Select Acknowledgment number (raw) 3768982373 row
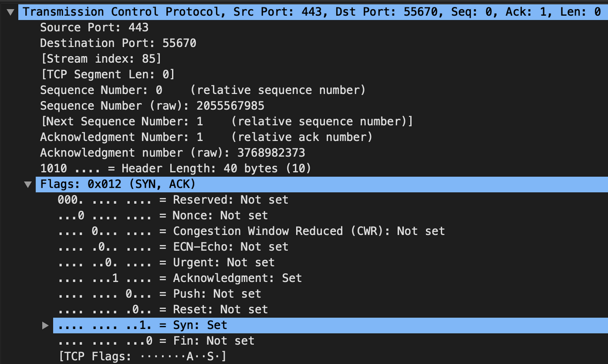The width and height of the screenshot is (608, 364). click(x=172, y=153)
